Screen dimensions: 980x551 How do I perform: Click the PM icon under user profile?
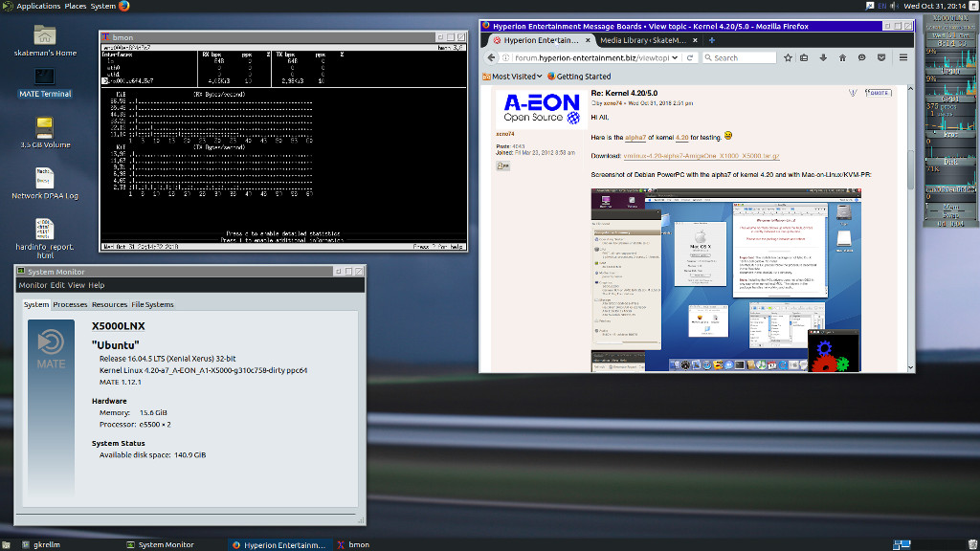[x=502, y=165]
